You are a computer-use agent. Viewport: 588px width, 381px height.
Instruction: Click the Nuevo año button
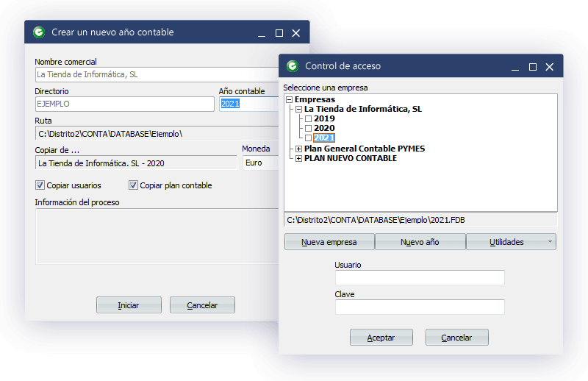tap(420, 242)
